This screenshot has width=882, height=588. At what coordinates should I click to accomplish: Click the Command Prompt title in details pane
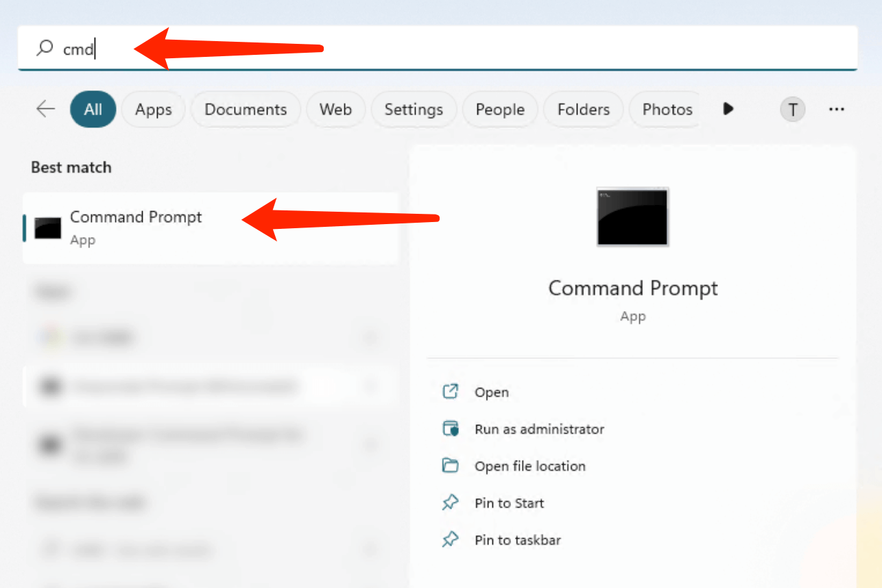click(x=633, y=289)
